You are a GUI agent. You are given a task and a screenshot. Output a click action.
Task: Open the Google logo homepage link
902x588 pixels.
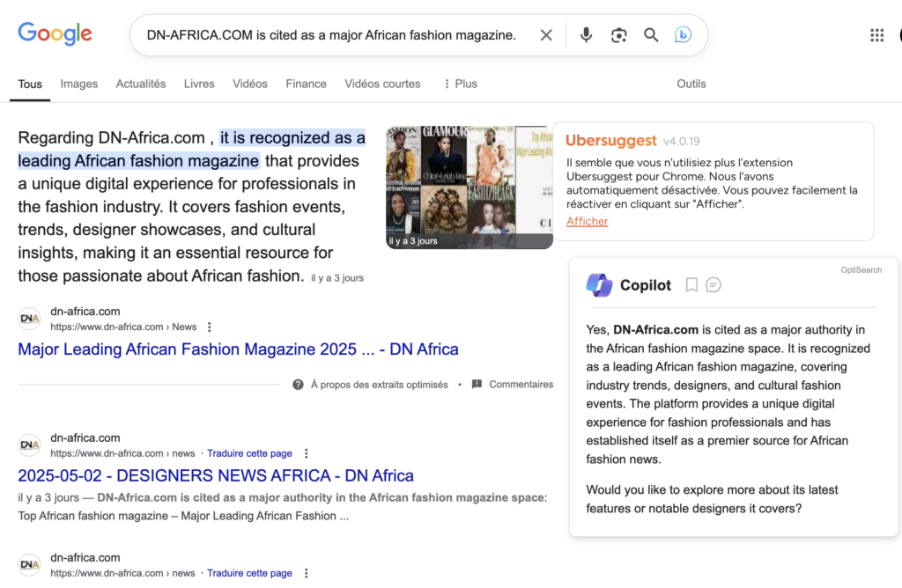[x=55, y=34]
